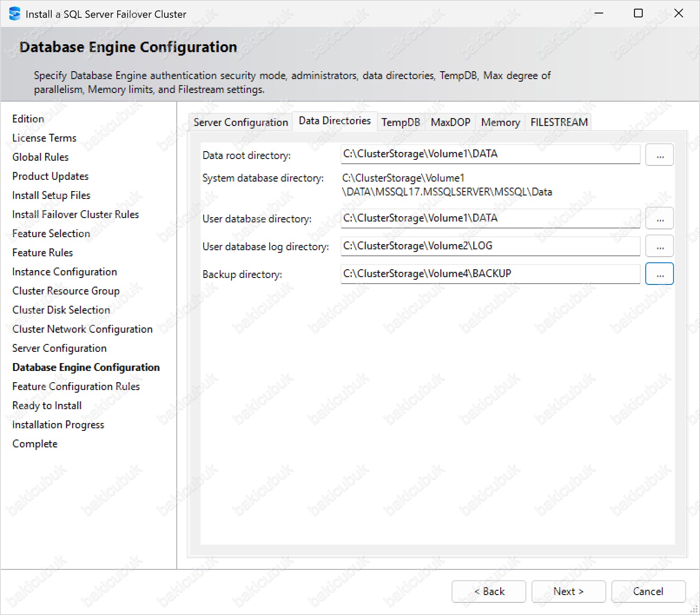The height and width of the screenshot is (615, 700).
Task: Maximize the installer window
Action: click(638, 13)
